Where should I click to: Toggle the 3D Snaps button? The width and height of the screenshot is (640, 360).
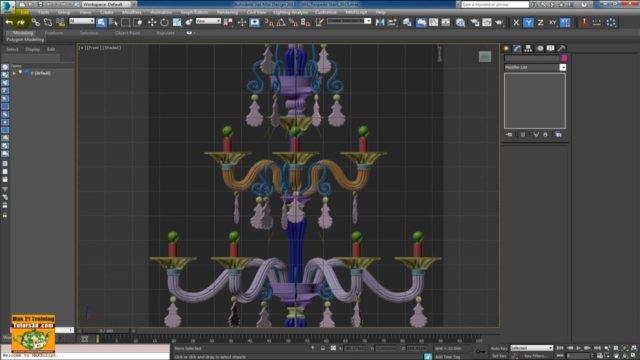[269, 22]
